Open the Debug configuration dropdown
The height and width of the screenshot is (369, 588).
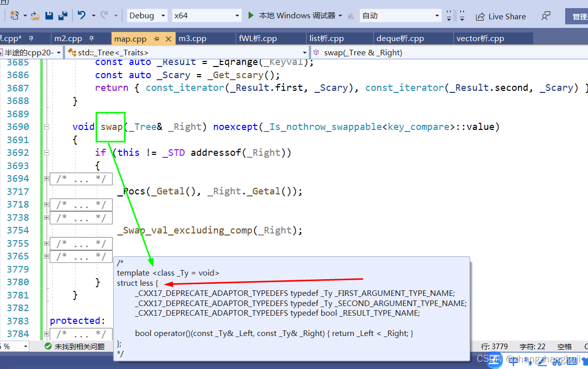pyautogui.click(x=147, y=16)
